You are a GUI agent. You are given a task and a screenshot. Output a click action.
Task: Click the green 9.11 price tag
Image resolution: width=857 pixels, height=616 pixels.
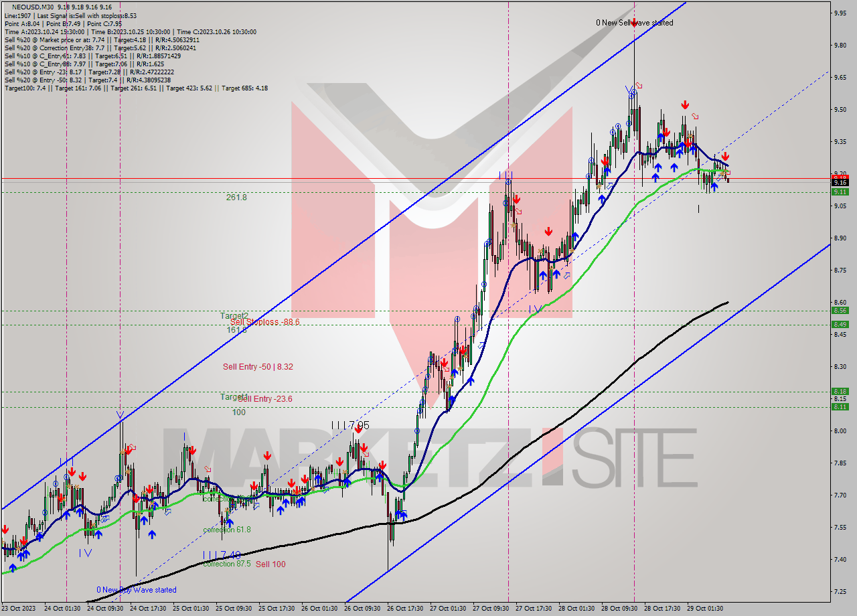(840, 191)
